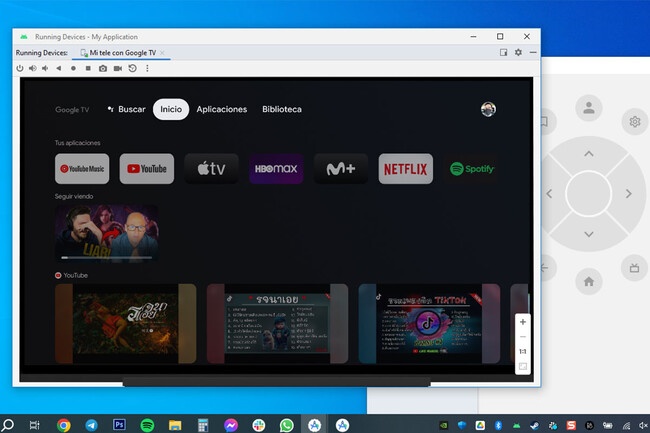650x433 pixels.
Task: Click the D-pad left arrow on remote
Action: [549, 194]
